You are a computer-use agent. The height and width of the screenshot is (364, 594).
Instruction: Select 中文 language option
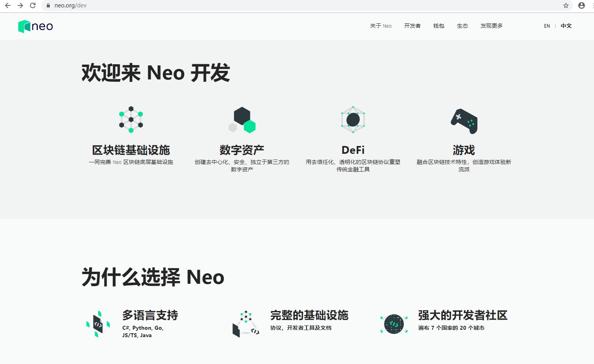coord(566,26)
